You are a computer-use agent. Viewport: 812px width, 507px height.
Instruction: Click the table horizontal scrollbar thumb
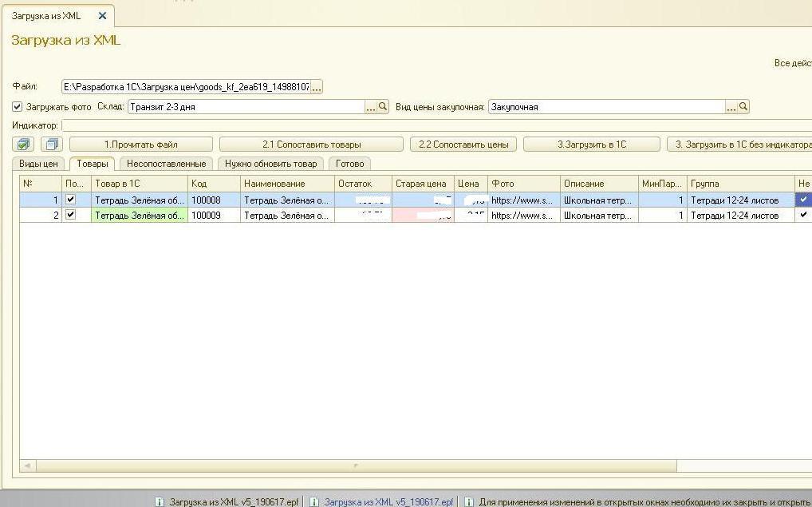click(356, 465)
